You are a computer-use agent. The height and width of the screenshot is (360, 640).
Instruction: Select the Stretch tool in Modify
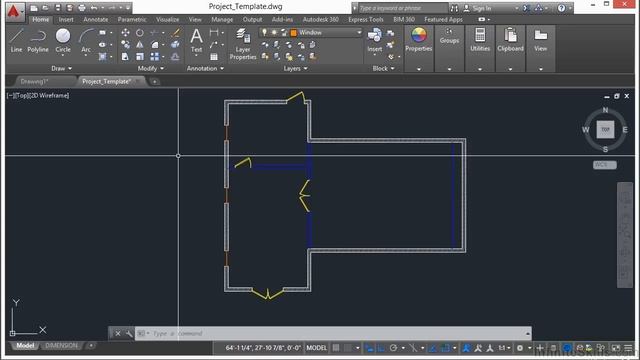click(x=125, y=56)
